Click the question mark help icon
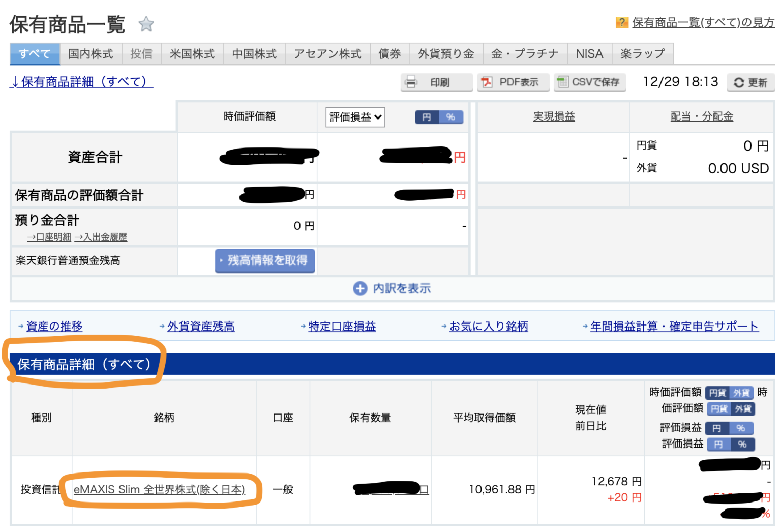781x532 pixels. pos(621,22)
